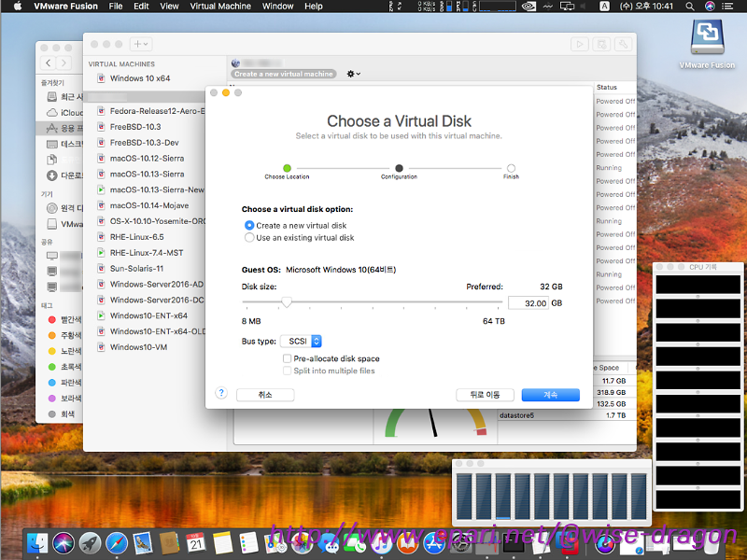This screenshot has height=560, width=747.
Task: Open the gear actions dropdown menu
Action: pyautogui.click(x=354, y=74)
